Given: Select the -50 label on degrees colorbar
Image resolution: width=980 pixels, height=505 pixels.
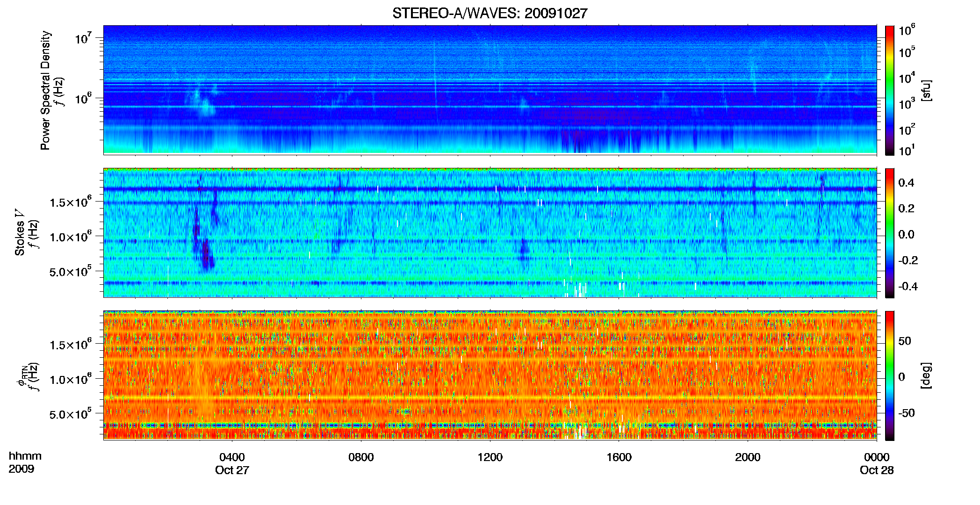Looking at the screenshot, I should pyautogui.click(x=906, y=413).
